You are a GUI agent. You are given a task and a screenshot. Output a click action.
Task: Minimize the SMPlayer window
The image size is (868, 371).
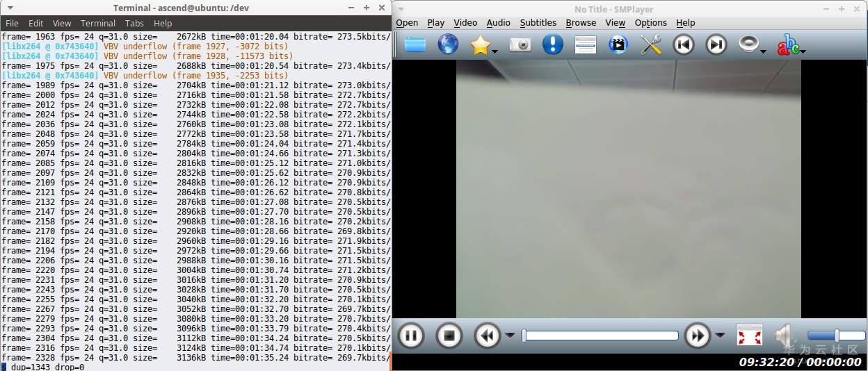826,9
